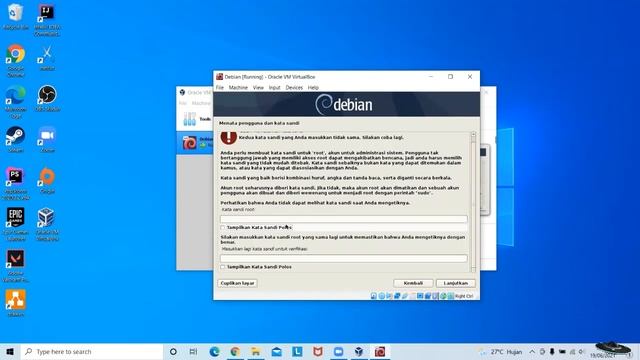
Task: Click the installer's vertical scrollbar
Action: pos(473,202)
